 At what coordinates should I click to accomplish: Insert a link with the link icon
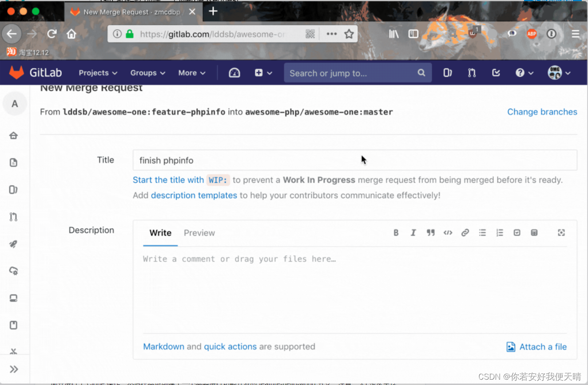pyautogui.click(x=465, y=232)
